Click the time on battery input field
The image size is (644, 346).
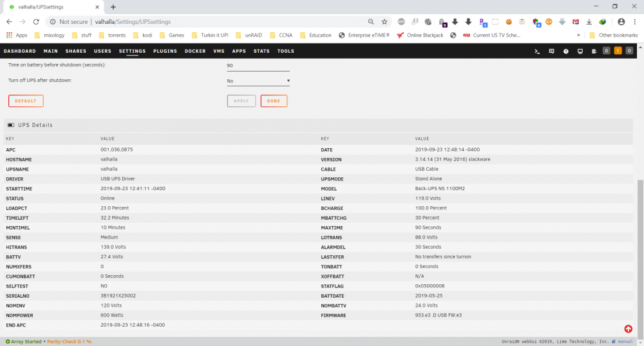click(x=258, y=66)
